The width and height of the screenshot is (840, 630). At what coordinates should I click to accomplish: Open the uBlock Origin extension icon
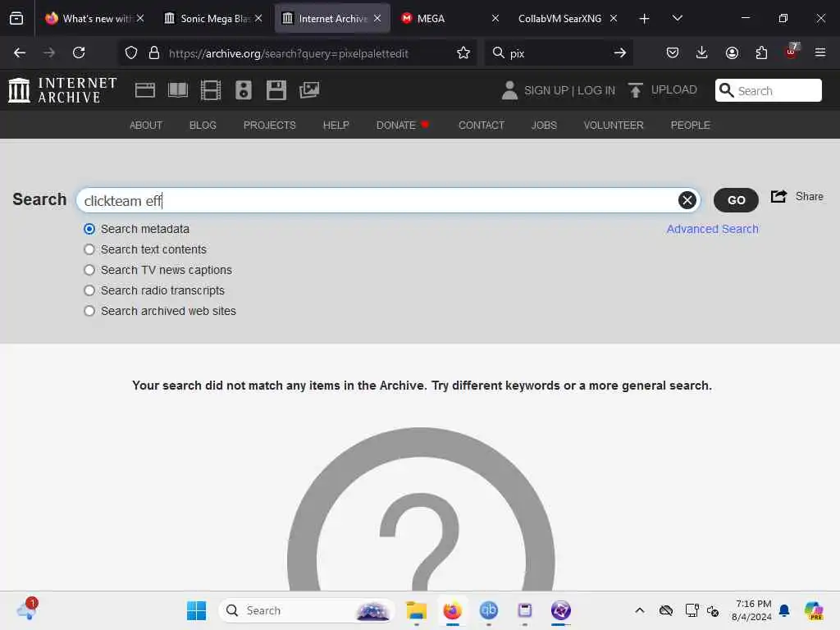792,52
